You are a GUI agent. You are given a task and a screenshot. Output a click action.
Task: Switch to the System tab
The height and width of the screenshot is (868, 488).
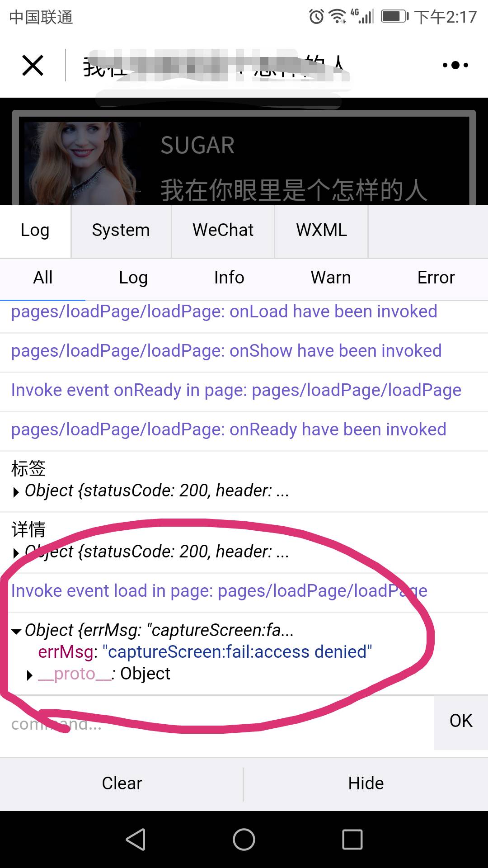click(x=121, y=231)
